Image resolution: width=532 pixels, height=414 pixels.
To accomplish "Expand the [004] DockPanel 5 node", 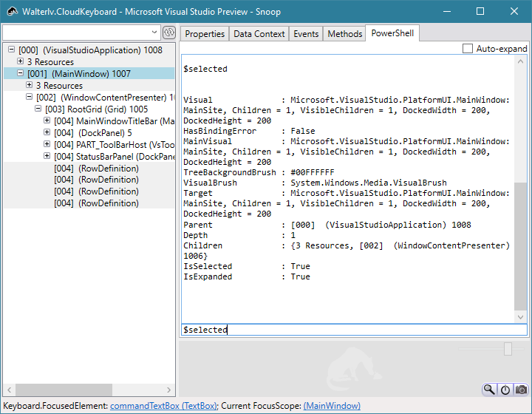I will tap(47, 132).
